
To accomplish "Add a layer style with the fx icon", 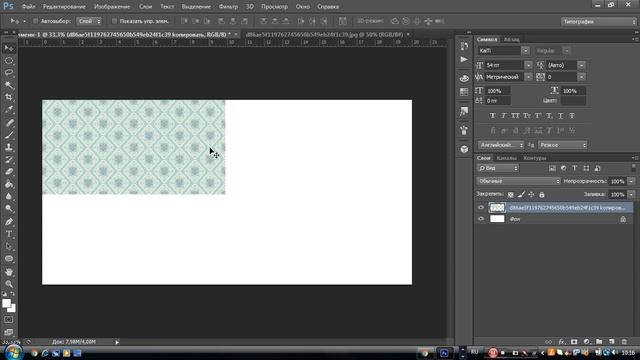I will 562,342.
